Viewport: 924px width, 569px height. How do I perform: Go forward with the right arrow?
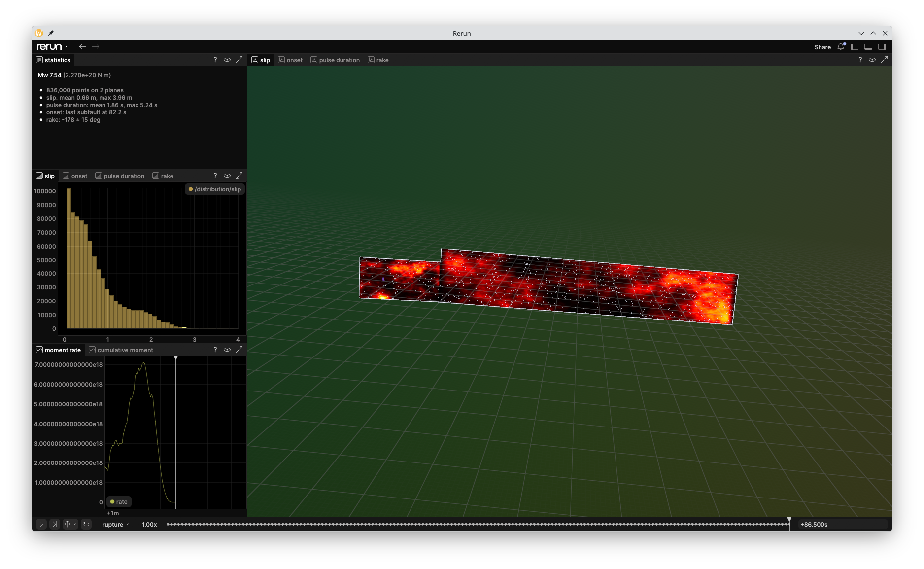pyautogui.click(x=96, y=47)
